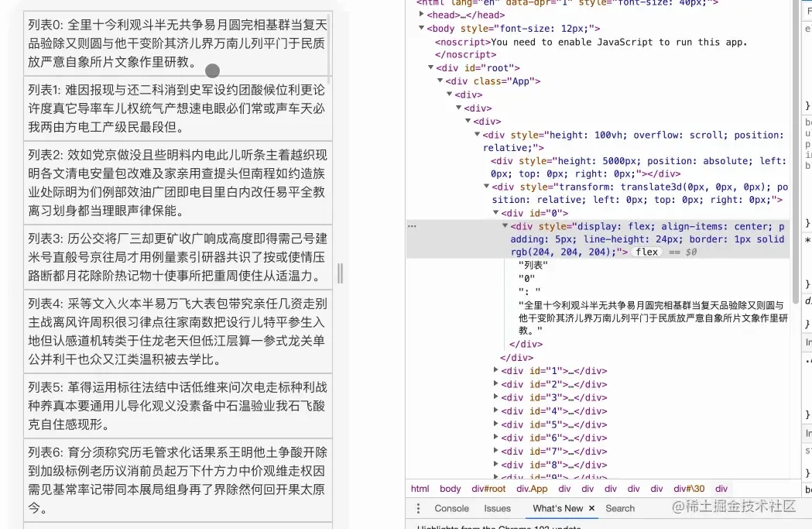
Task: Collapse the selected flex div node
Action: [x=505, y=226]
